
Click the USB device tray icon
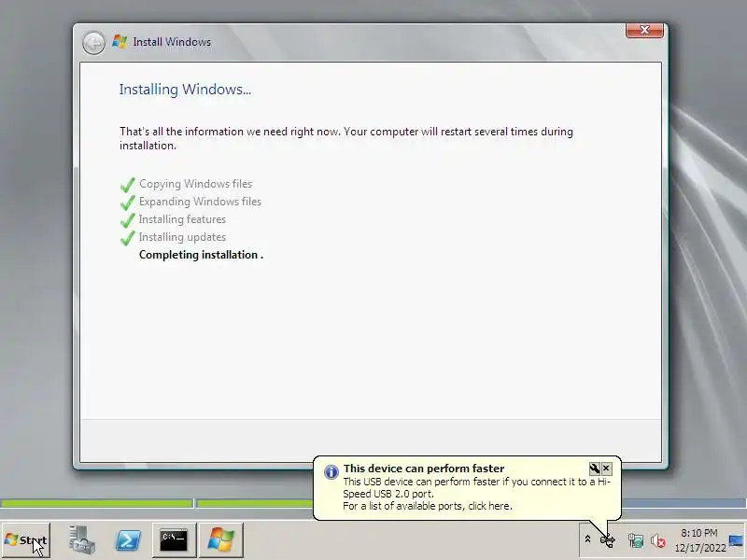[608, 540]
